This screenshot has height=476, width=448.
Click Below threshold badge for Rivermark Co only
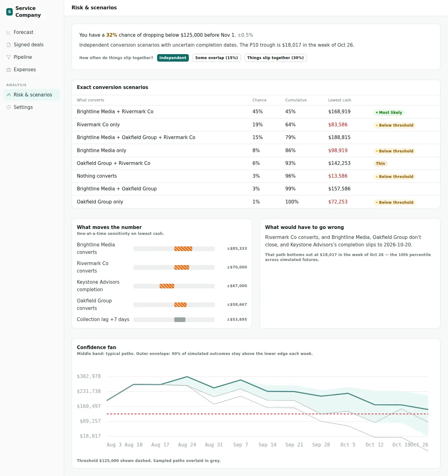[x=394, y=125]
